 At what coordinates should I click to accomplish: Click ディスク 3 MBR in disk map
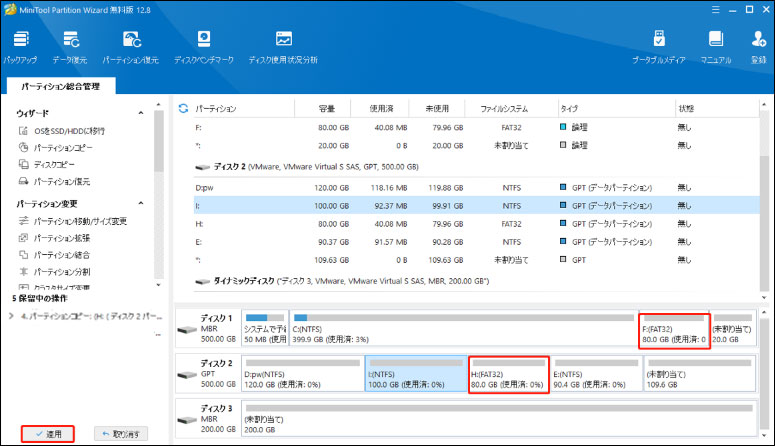[208, 419]
